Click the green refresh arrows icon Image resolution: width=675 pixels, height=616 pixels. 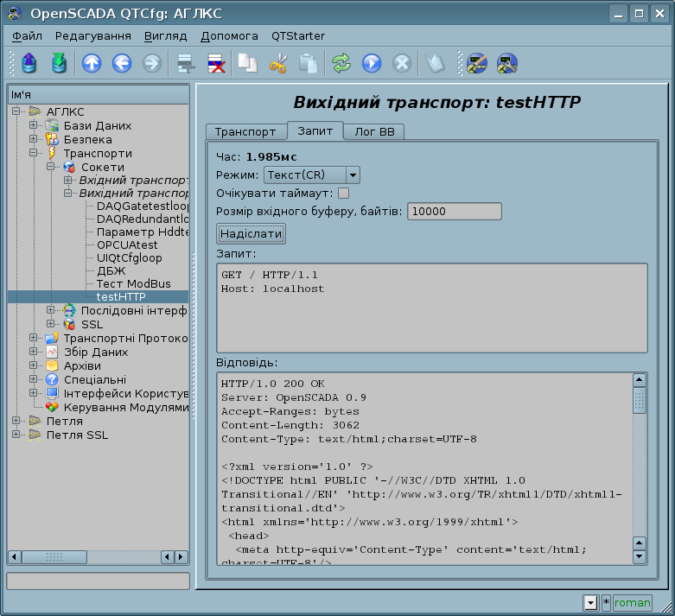pyautogui.click(x=341, y=63)
